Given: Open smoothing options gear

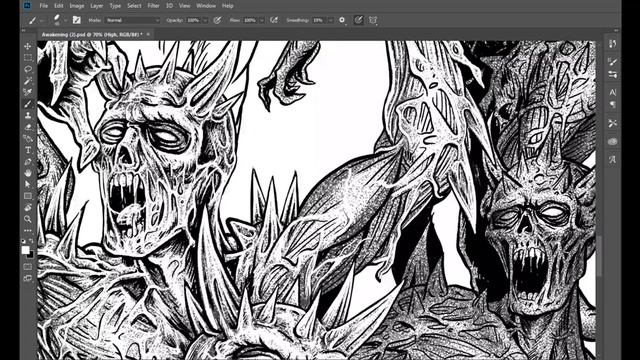Looking at the screenshot, I should click(x=342, y=20).
